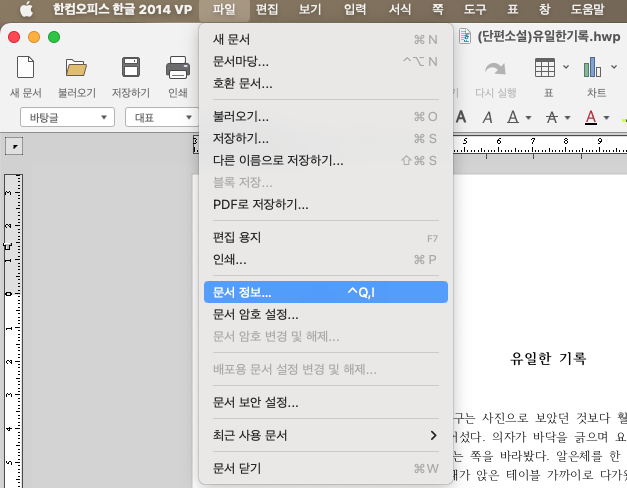The image size is (627, 488).
Task: Click the ruler corner arrow button
Action: pos(14,146)
